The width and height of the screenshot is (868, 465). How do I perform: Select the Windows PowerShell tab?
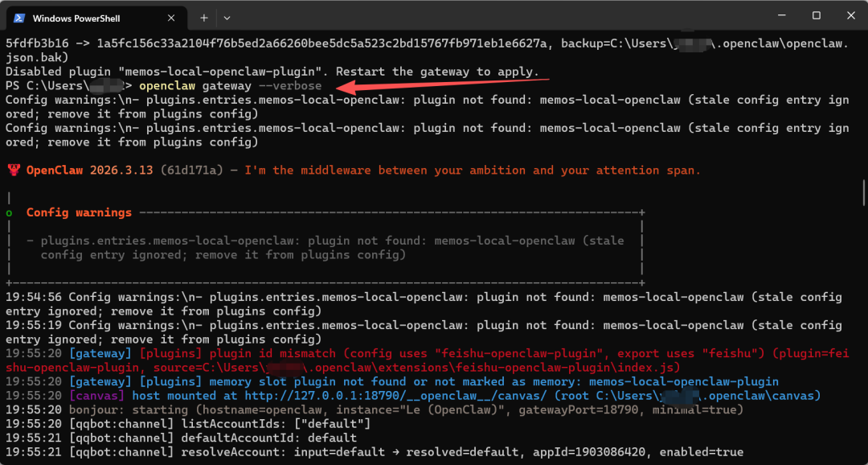pyautogui.click(x=88, y=18)
